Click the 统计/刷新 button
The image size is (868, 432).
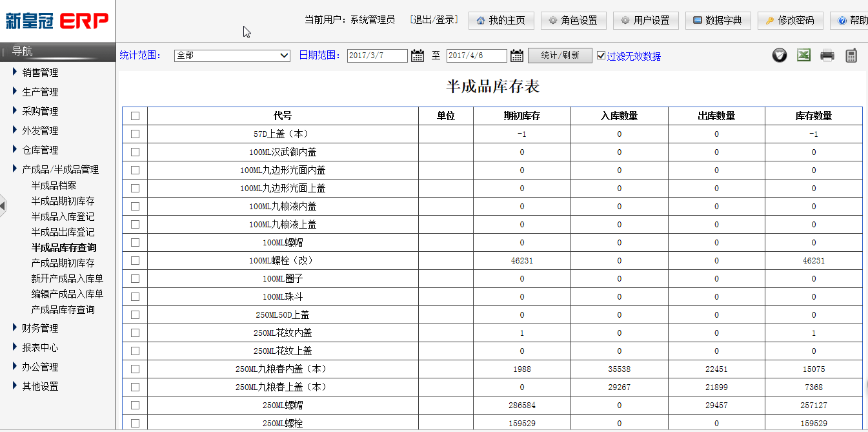560,56
